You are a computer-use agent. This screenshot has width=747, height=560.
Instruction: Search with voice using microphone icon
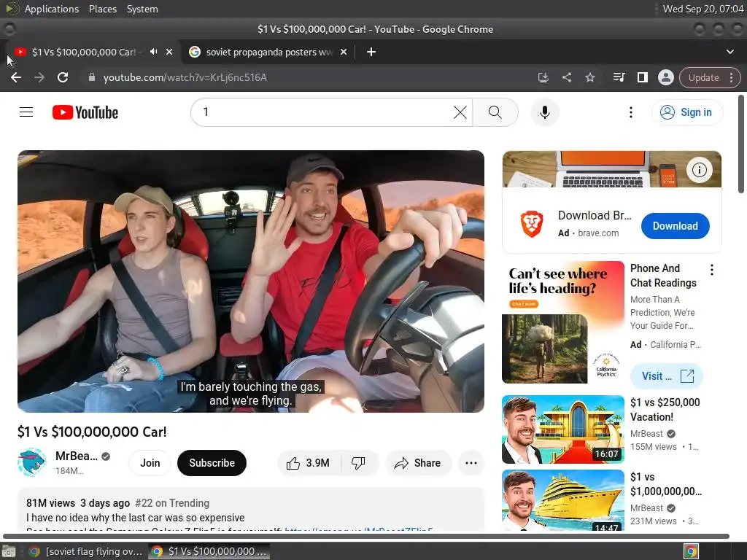pyautogui.click(x=544, y=112)
